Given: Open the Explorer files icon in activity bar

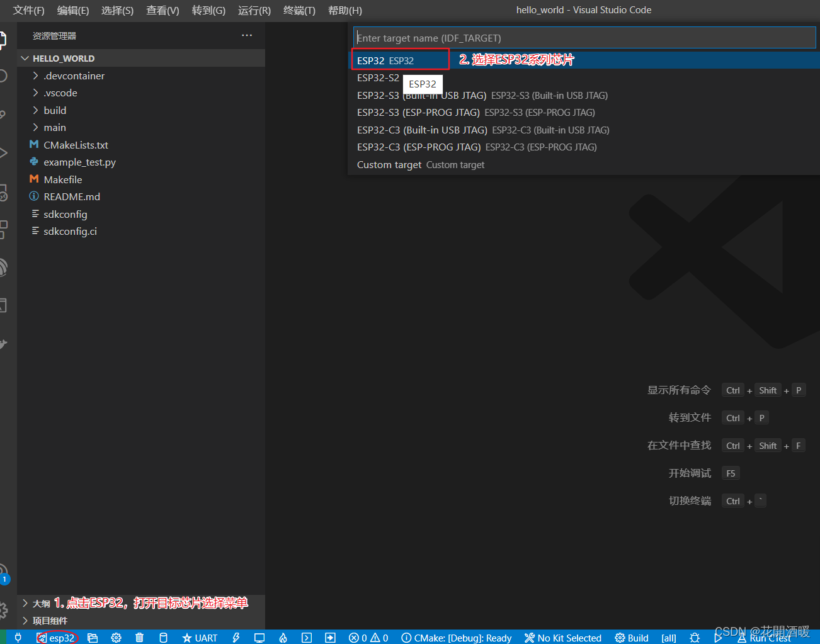Looking at the screenshot, I should tap(3, 40).
